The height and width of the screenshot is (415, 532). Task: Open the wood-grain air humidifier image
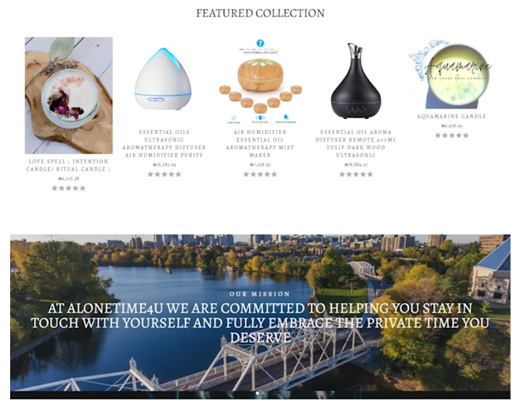[260, 81]
